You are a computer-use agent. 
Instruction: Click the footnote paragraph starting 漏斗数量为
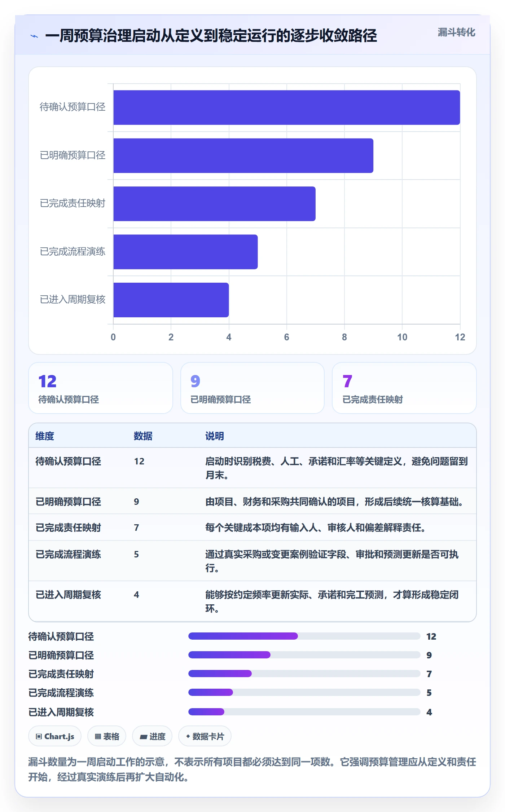coord(252,769)
